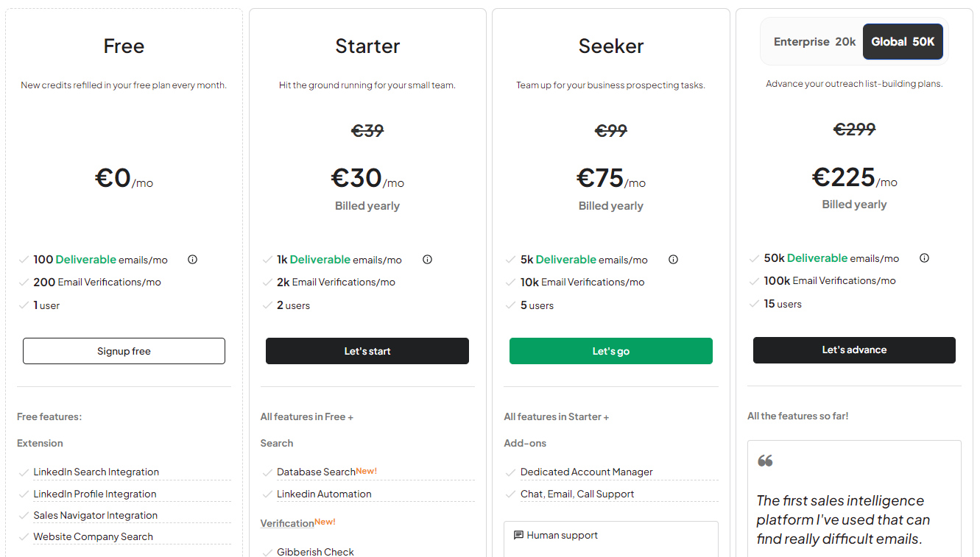The width and height of the screenshot is (980, 557).
Task: Click info icon beside Free plan deliverable emails
Action: [192, 260]
